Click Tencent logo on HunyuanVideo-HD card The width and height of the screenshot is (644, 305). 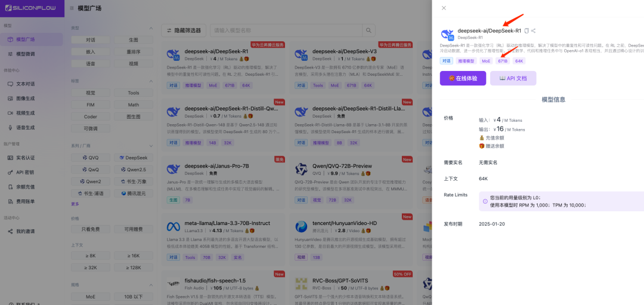click(302, 226)
